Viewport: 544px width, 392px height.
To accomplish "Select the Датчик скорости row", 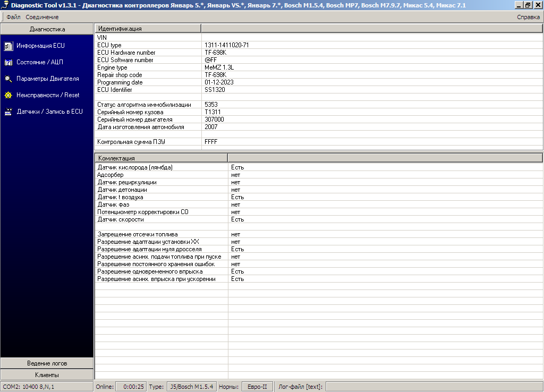I will coord(319,219).
